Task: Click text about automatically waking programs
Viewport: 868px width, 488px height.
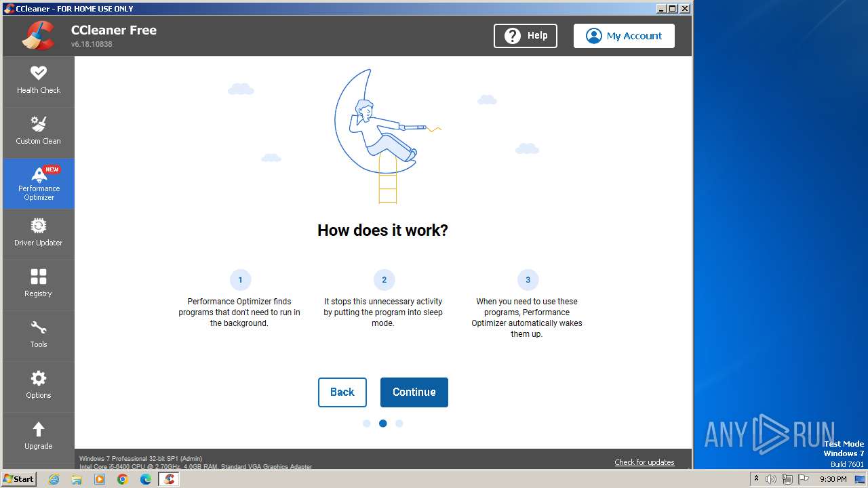Action: (527, 318)
